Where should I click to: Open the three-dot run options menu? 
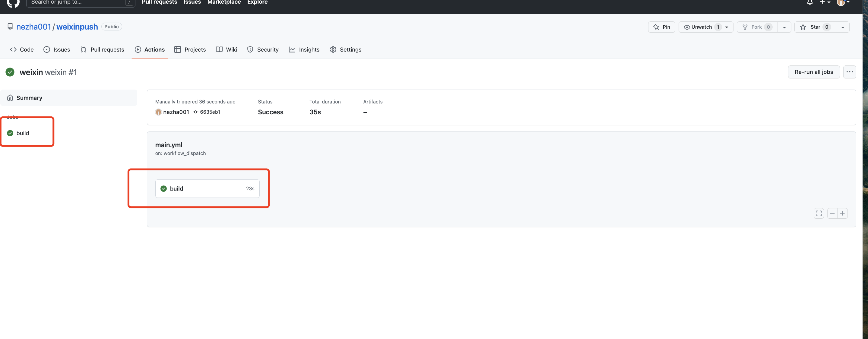click(x=850, y=72)
